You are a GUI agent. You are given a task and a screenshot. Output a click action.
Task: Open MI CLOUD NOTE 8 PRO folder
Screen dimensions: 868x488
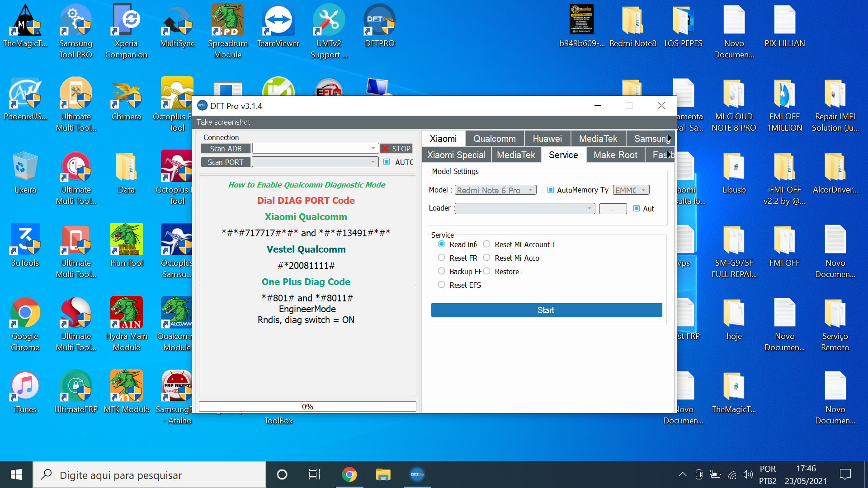pyautogui.click(x=734, y=105)
